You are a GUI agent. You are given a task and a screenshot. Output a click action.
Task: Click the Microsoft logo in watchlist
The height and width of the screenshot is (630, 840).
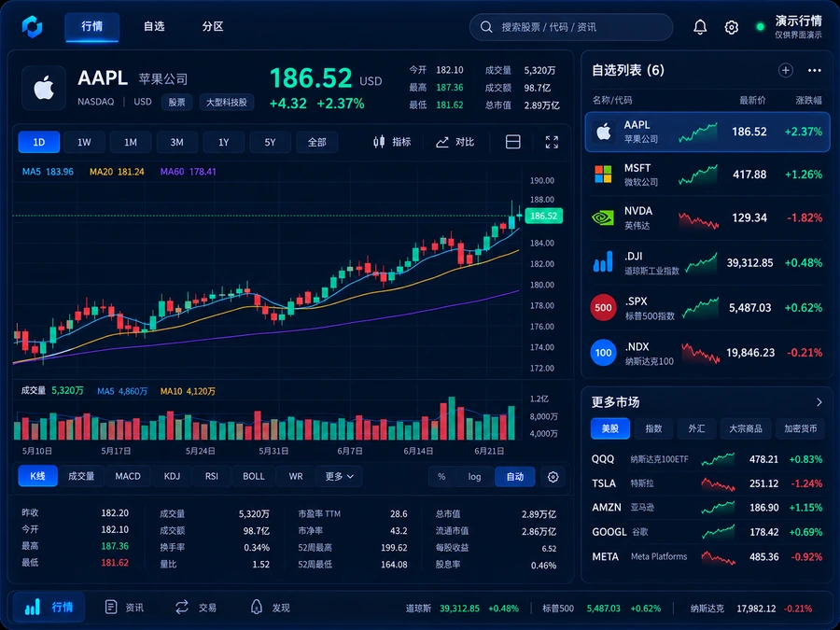(603, 175)
